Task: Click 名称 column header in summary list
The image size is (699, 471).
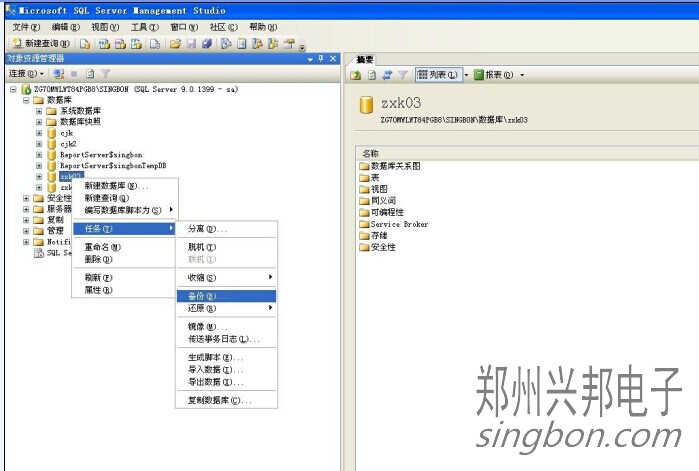Action: (x=371, y=153)
